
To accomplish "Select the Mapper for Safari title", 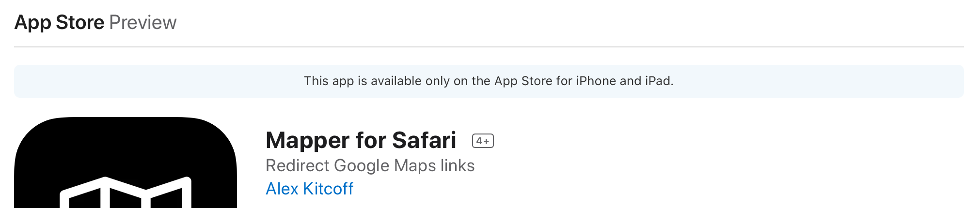I will (361, 140).
